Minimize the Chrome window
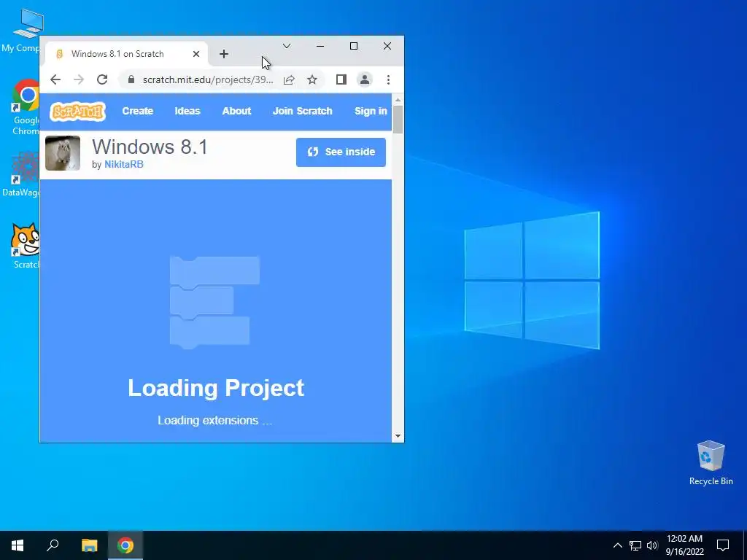This screenshot has width=747, height=560. [320, 46]
